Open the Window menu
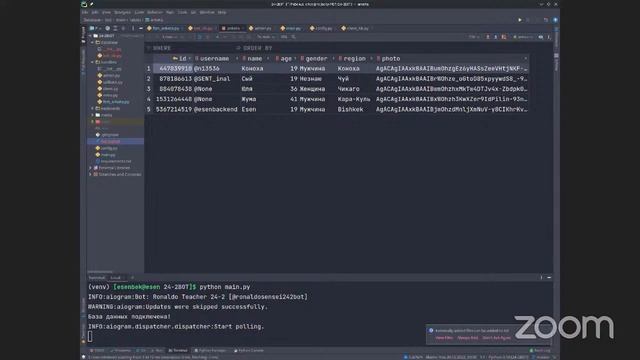This screenshot has width=640, height=360. 207,12
